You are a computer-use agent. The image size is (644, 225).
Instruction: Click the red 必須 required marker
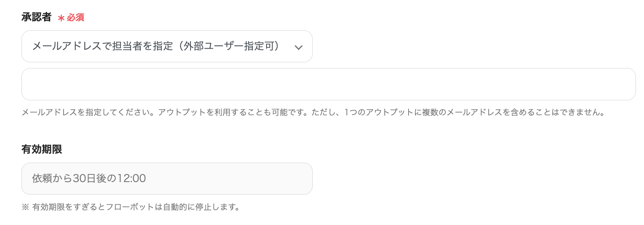point(76,17)
